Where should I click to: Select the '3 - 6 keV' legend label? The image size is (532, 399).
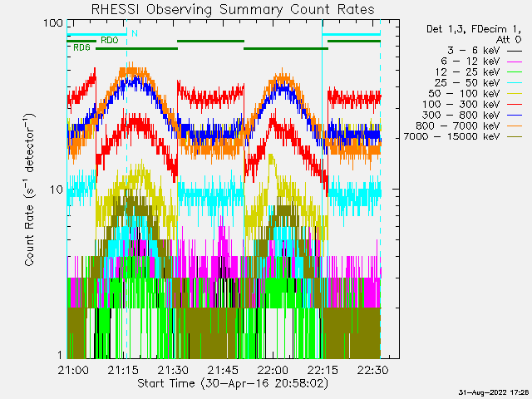[474, 51]
